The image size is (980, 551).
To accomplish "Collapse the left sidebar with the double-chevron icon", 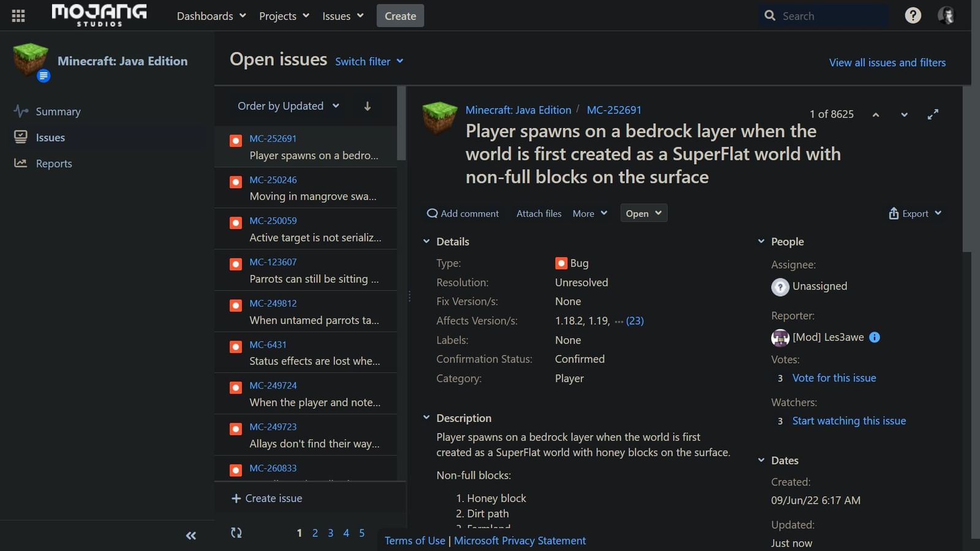I will [x=190, y=535].
